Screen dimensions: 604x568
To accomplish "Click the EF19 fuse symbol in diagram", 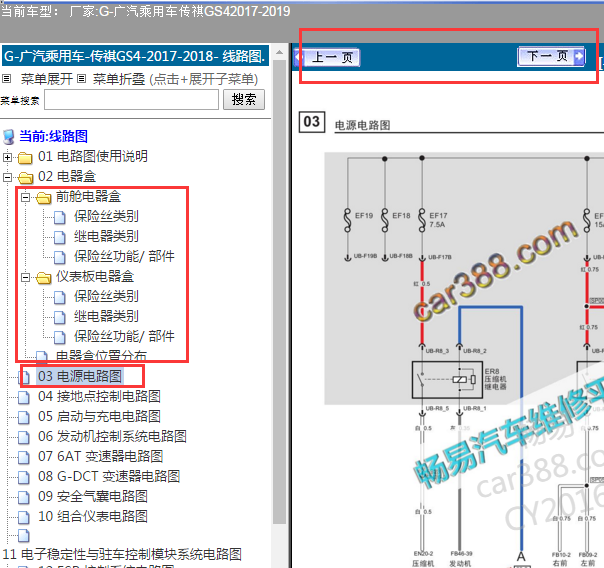I will point(347,221).
